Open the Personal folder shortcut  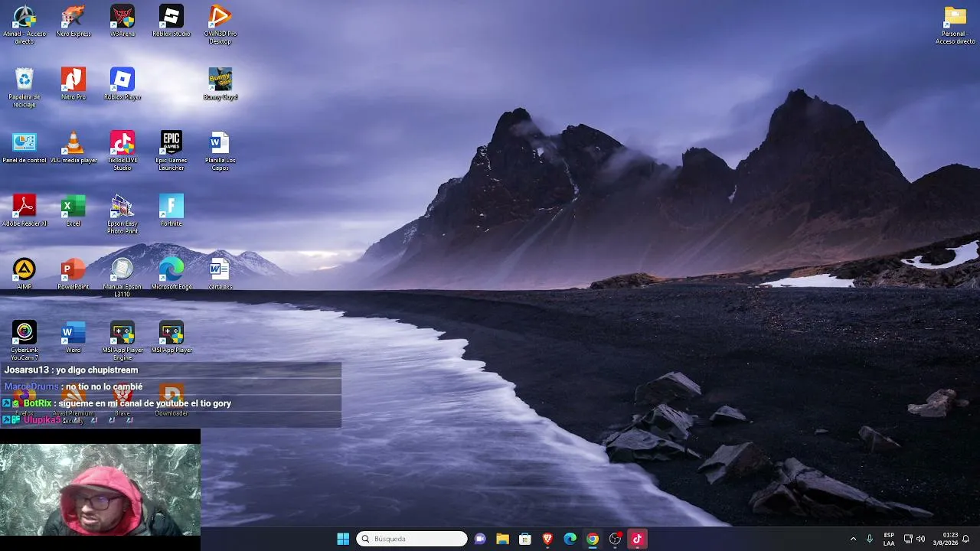[x=955, y=24]
